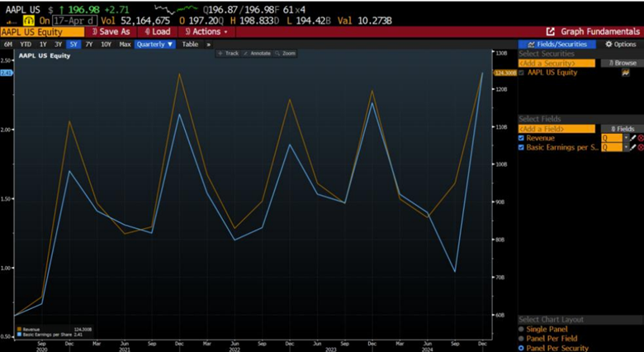
Task: Toggle the AAPL US Equity security checkbox
Action: click(521, 73)
